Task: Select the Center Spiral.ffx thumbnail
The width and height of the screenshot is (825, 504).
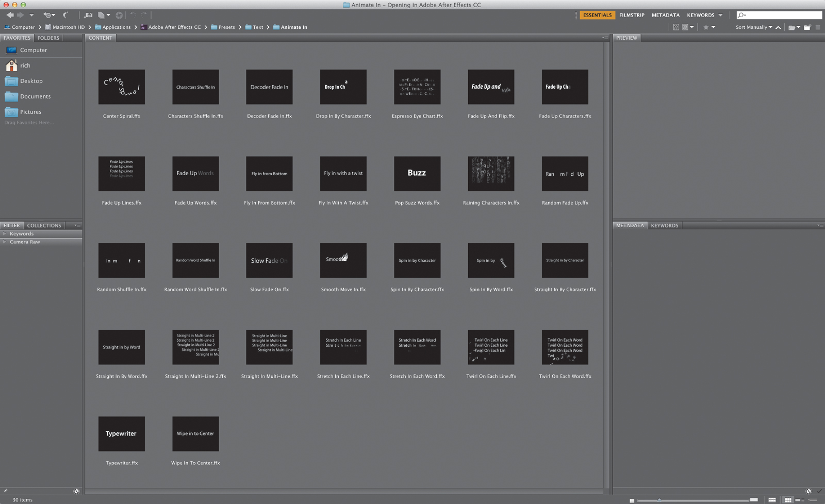Action: (122, 87)
